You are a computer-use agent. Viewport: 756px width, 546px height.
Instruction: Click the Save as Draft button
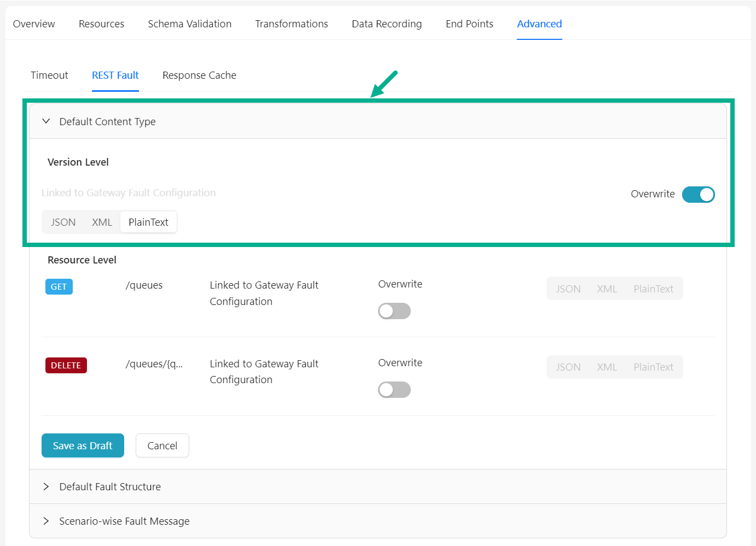[83, 445]
